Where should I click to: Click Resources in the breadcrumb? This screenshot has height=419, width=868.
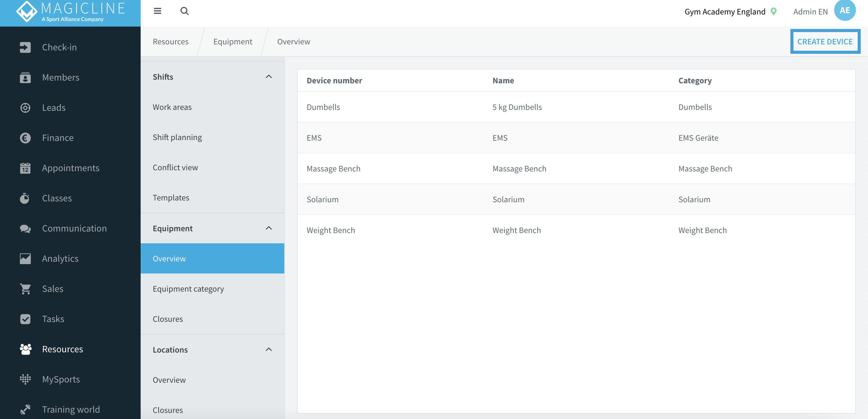click(x=171, y=42)
